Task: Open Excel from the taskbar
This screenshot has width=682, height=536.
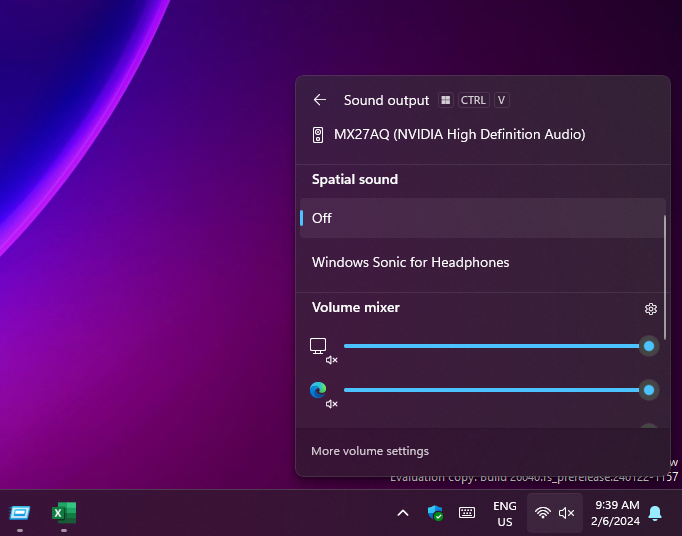Action: [x=64, y=513]
